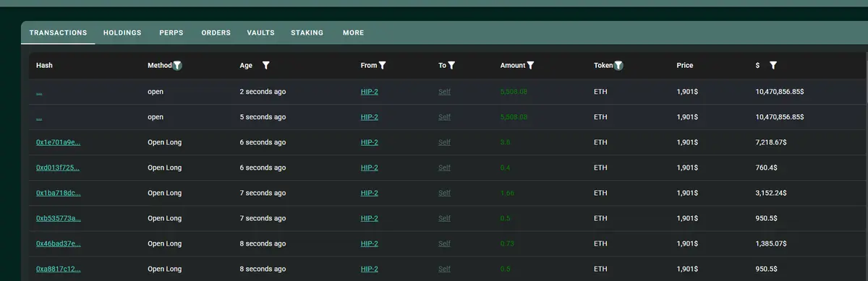Viewport: 868px width, 281px height.
Task: Filter by Token column icon
Action: pyautogui.click(x=618, y=66)
